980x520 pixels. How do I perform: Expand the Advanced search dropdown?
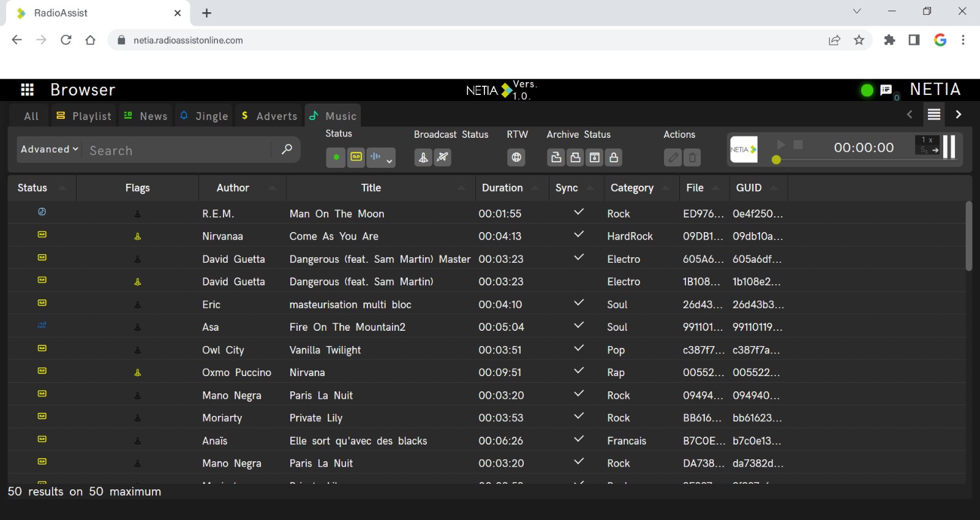[x=50, y=149]
